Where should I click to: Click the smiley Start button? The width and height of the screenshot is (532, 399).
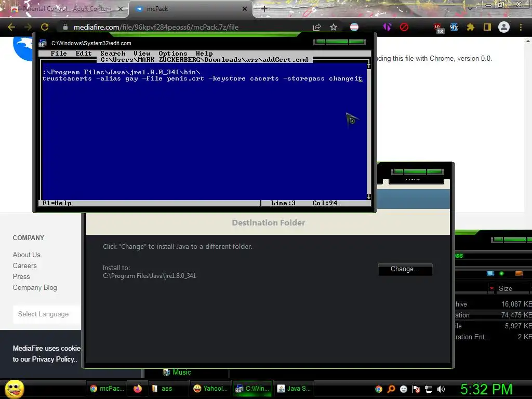click(x=14, y=389)
